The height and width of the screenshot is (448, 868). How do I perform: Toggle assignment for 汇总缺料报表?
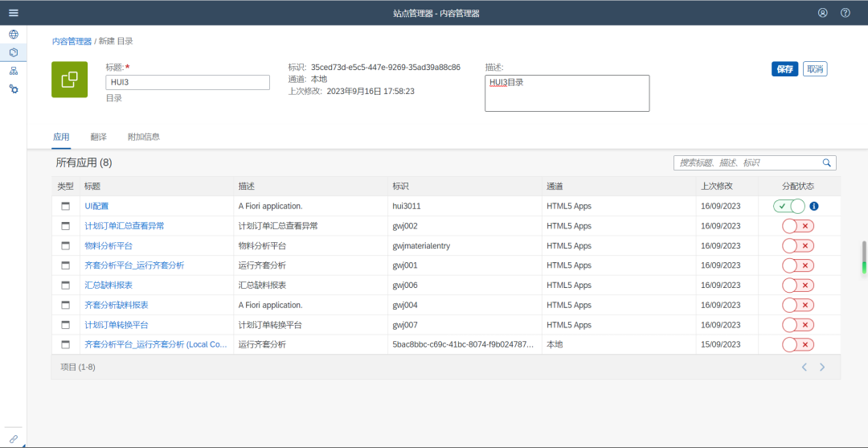(798, 286)
